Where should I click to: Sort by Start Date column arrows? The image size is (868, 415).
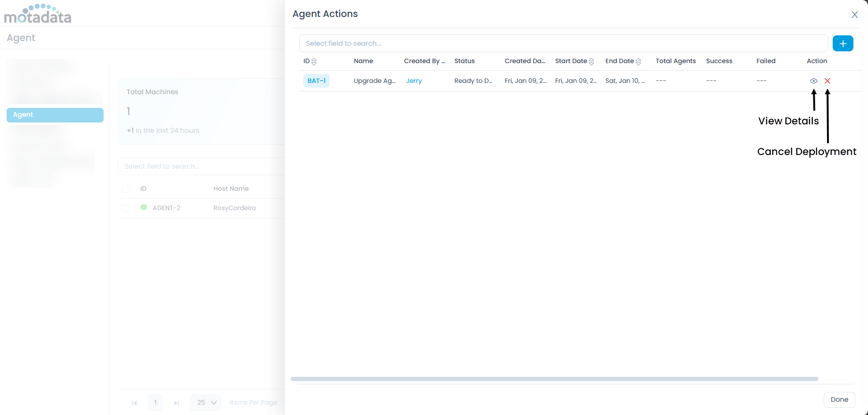[x=592, y=61]
